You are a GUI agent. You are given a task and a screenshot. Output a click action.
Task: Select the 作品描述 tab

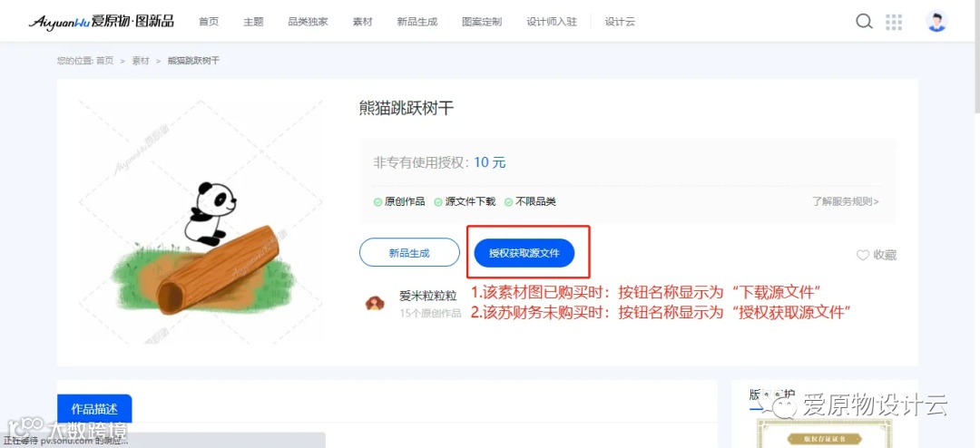[94, 409]
